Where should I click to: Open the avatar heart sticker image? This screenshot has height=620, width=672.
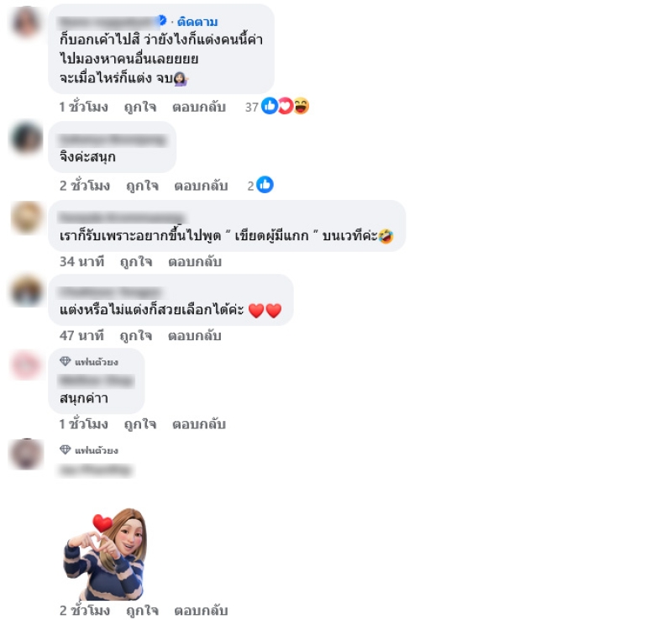pyautogui.click(x=106, y=554)
